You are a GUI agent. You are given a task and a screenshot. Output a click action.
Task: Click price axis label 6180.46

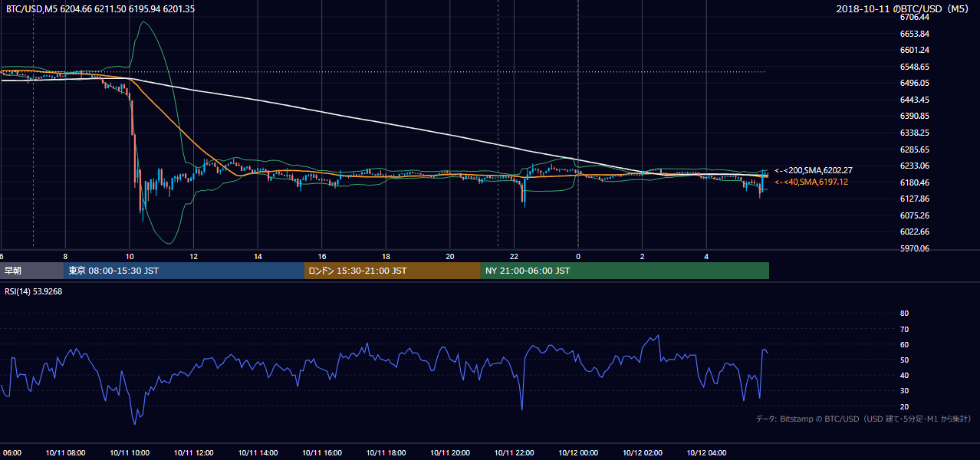(915, 182)
